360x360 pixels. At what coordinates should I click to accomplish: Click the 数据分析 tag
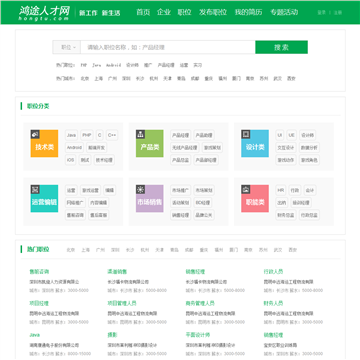(309, 148)
